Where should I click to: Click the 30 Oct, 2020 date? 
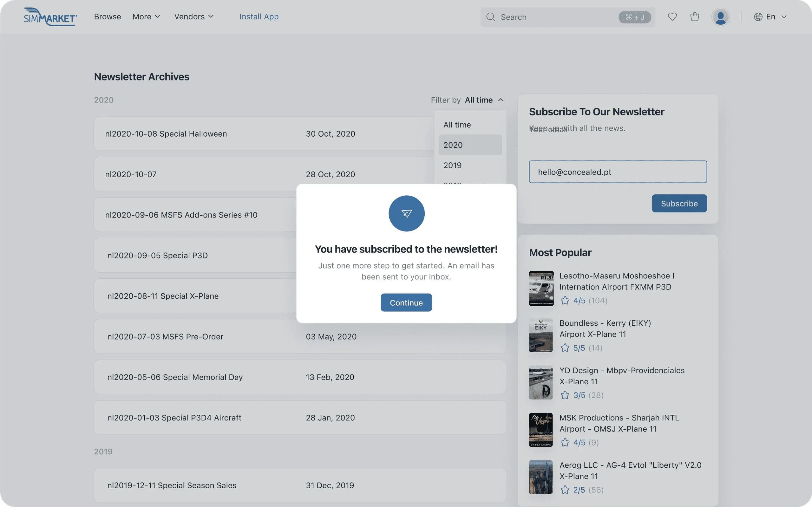[x=331, y=133]
